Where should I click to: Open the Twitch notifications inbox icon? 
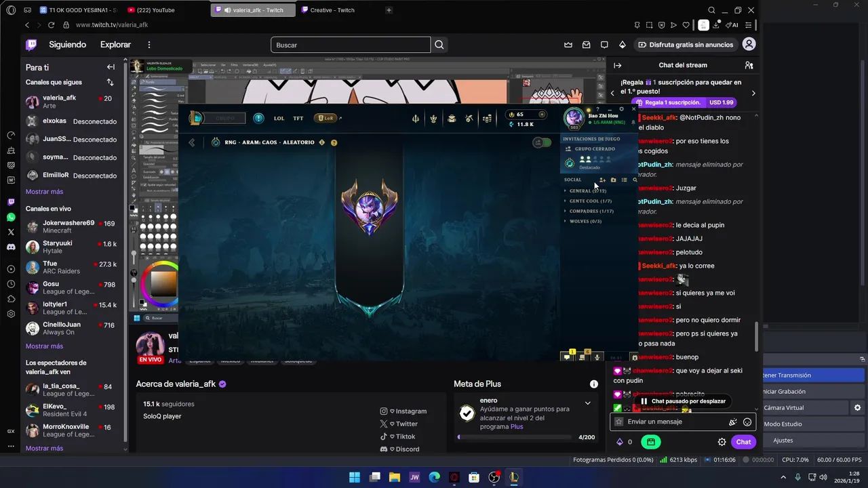coord(587,45)
